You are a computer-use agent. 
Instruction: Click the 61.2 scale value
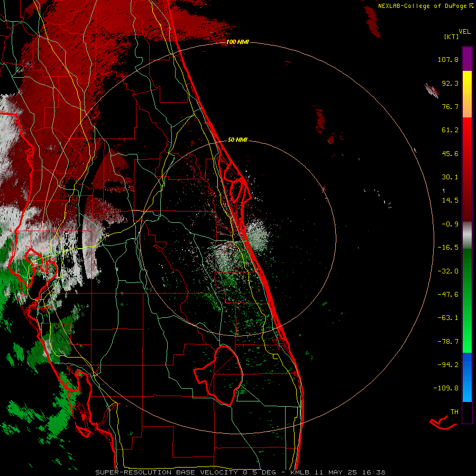point(450,130)
